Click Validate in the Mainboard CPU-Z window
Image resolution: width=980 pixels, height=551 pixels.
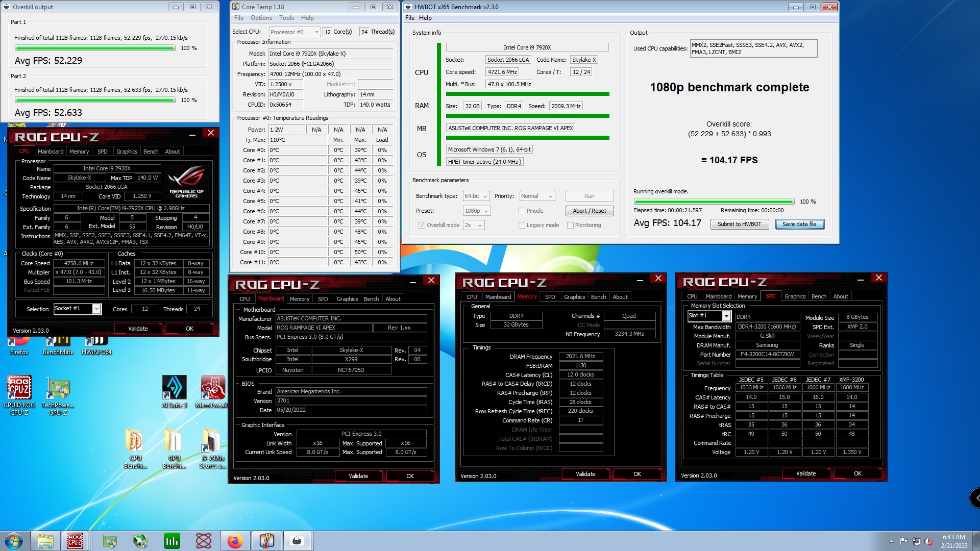point(358,476)
